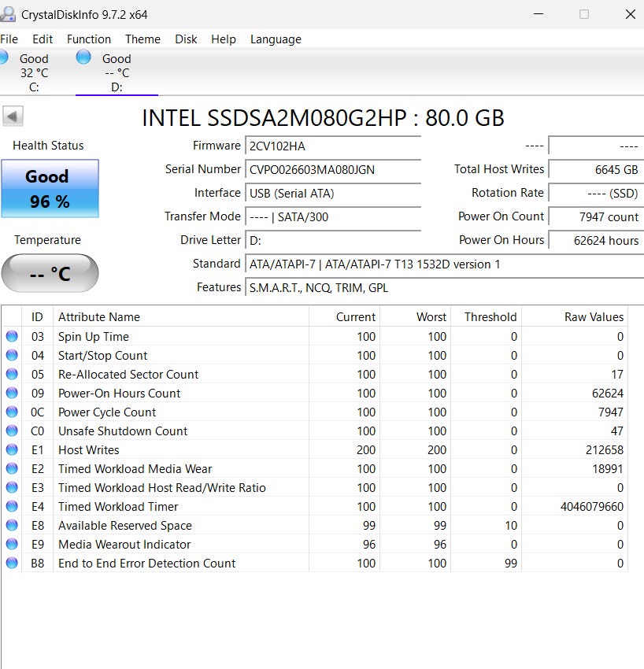Click the Worst column header

point(415,316)
